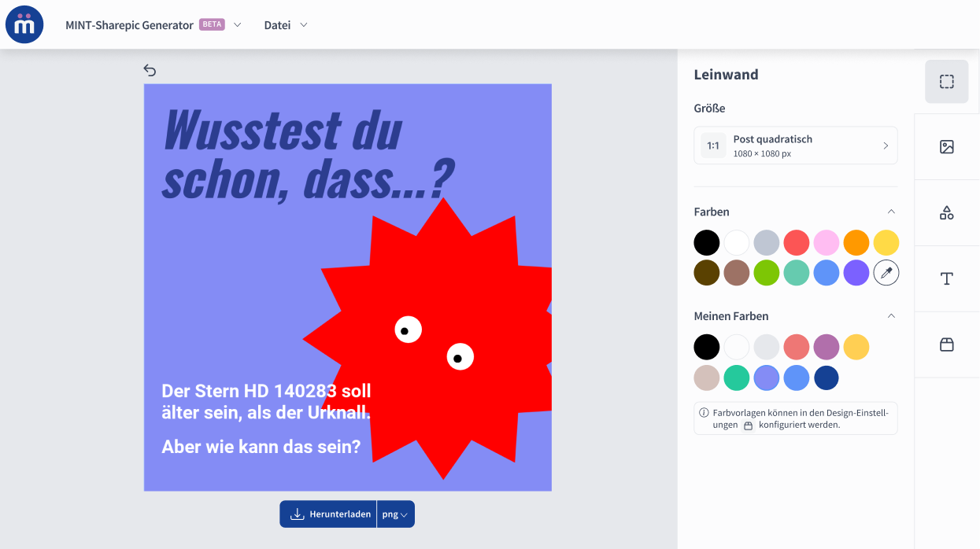The image size is (980, 549).
Task: Select black in Farben palette
Action: (707, 242)
